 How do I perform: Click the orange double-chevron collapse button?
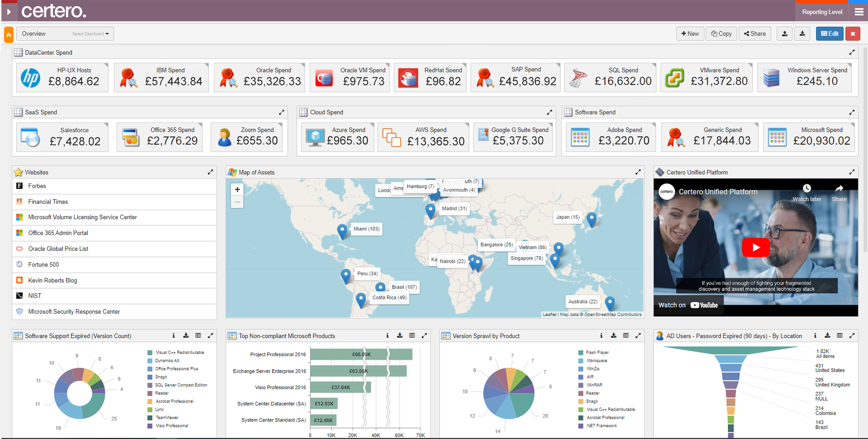9,34
